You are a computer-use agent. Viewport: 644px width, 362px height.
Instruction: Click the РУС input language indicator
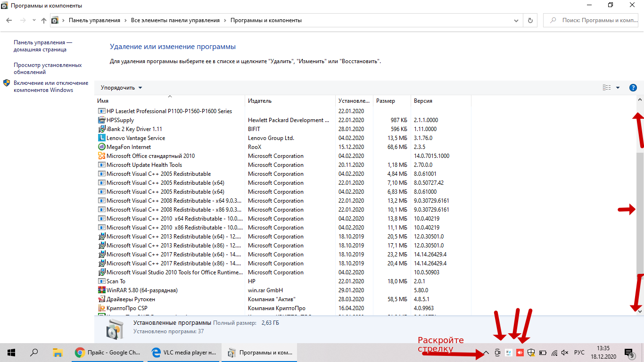point(579,353)
